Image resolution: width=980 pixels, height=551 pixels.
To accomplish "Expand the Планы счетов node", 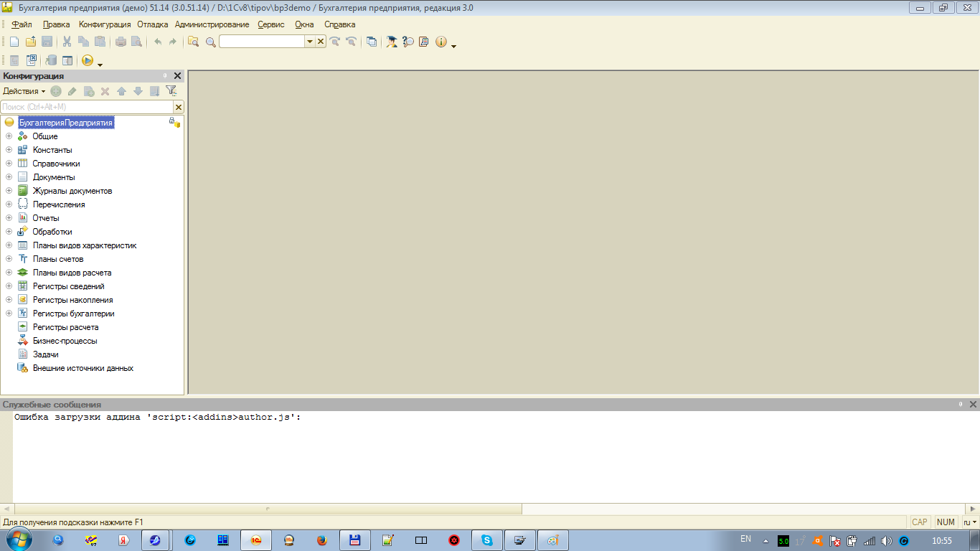I will [9, 259].
